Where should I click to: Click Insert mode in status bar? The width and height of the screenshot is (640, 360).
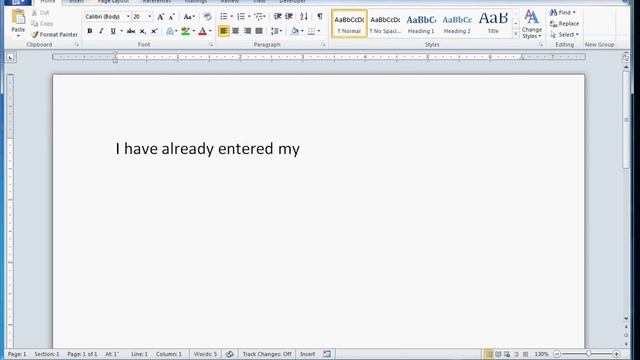(307, 354)
